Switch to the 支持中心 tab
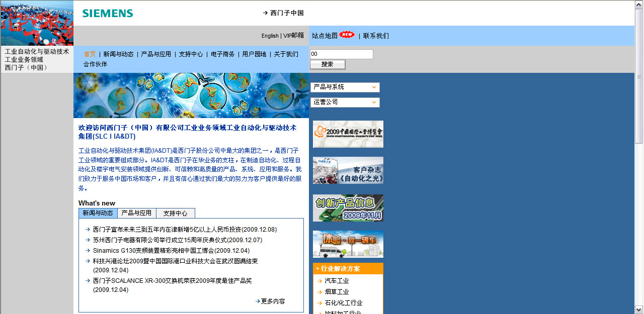 tap(175, 213)
